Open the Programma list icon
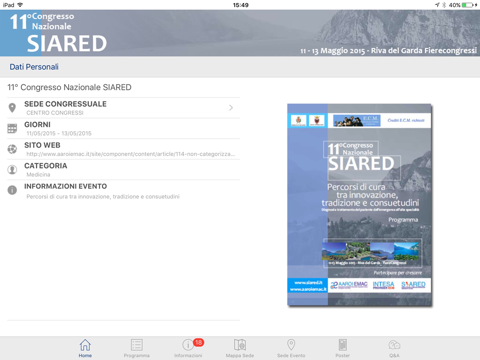The width and height of the screenshot is (480, 360). click(x=137, y=345)
